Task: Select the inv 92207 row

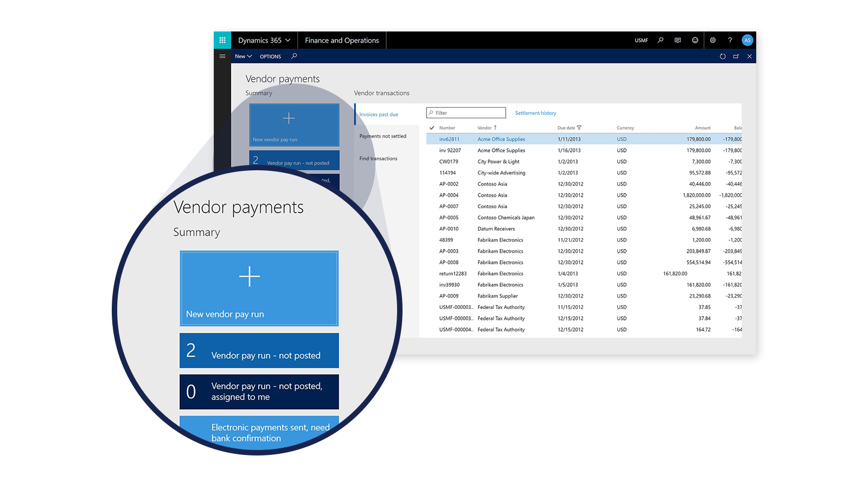Action: pos(584,150)
